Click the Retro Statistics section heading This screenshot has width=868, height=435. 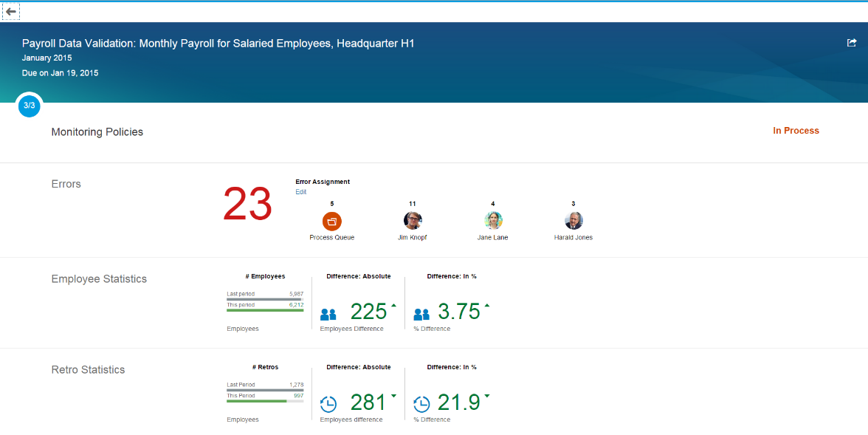click(88, 369)
